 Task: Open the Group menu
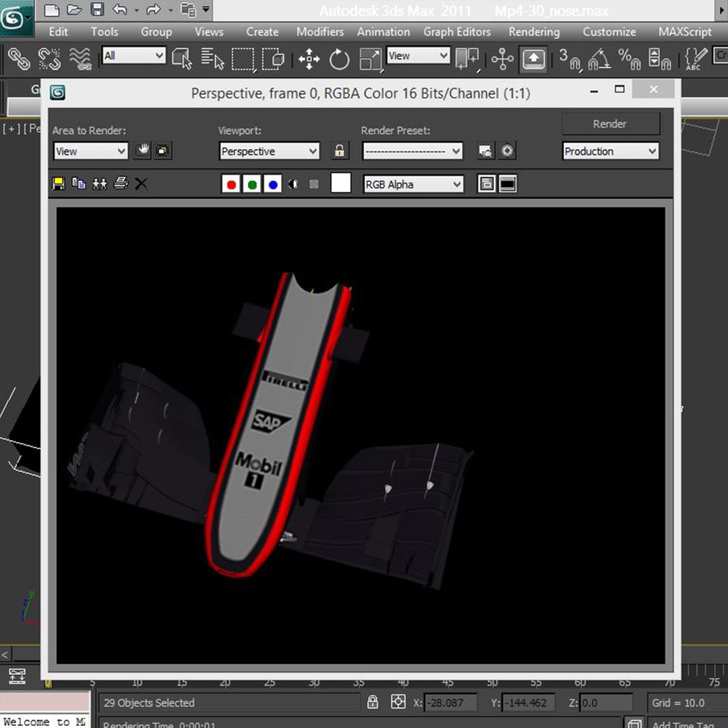click(156, 32)
